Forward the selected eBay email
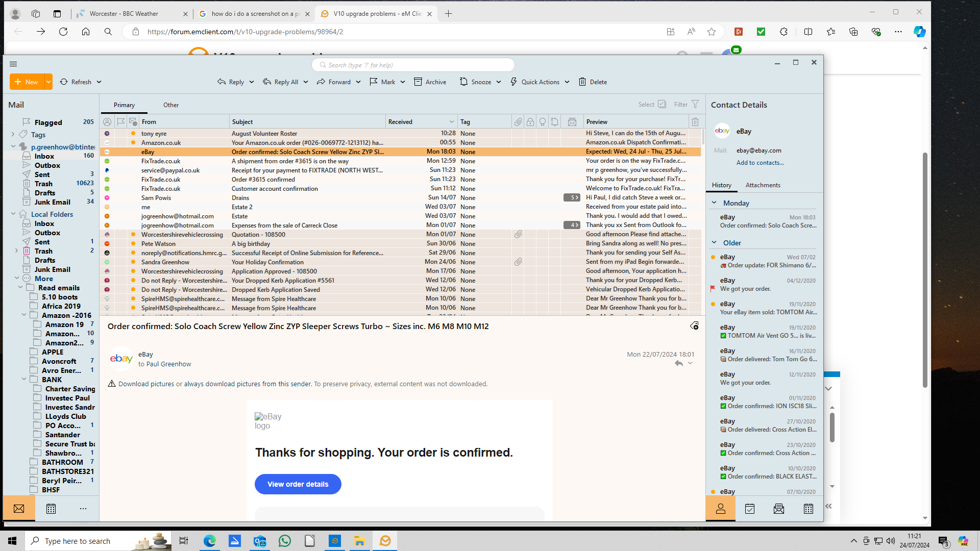 point(334,82)
